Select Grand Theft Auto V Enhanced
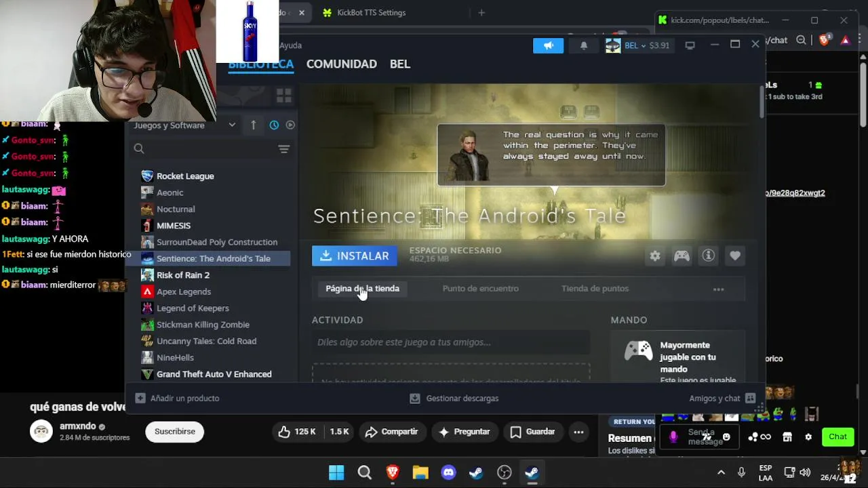The image size is (868, 488). click(x=215, y=374)
